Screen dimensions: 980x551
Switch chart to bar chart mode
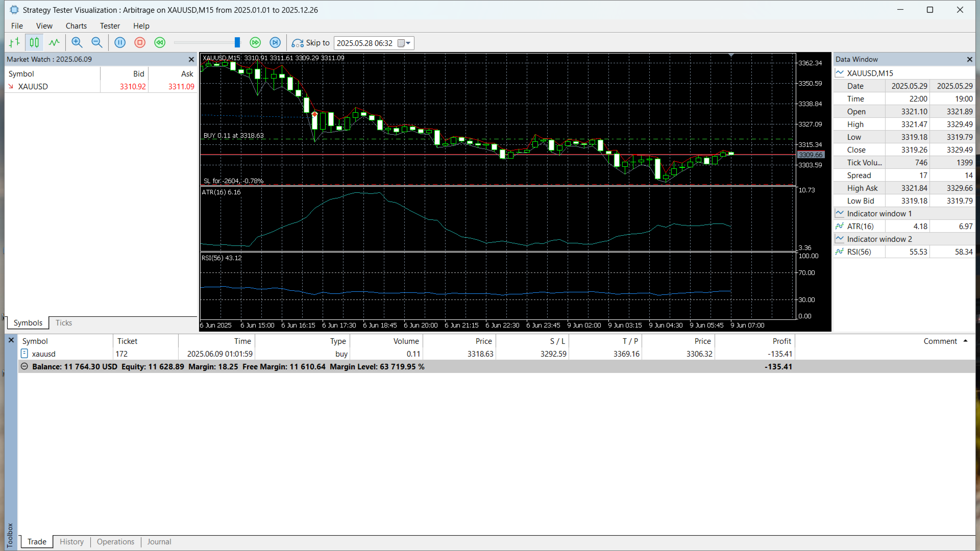[x=14, y=43]
